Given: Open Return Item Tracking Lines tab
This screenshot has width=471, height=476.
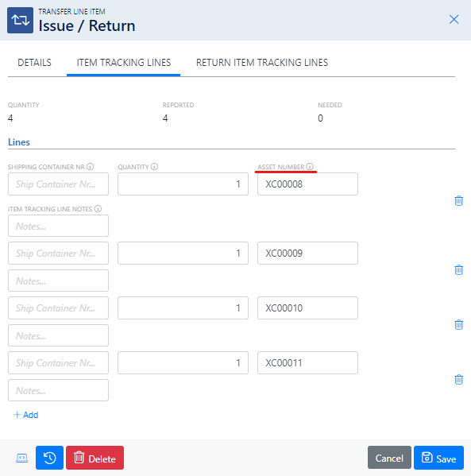Looking at the screenshot, I should [262, 63].
